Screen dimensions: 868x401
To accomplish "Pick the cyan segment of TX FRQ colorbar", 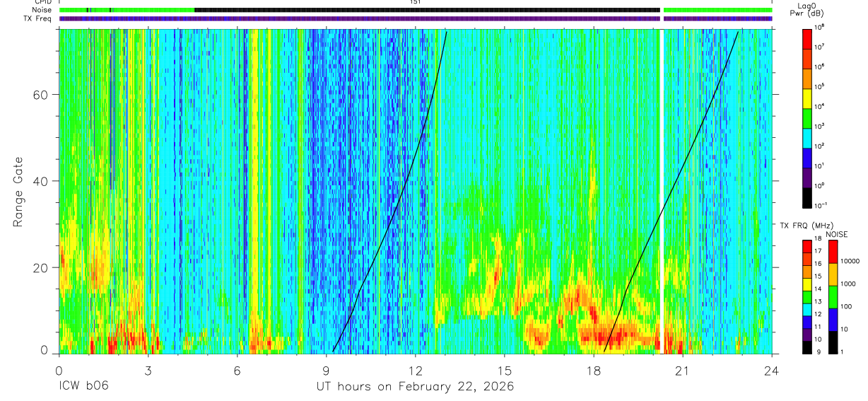I will click(807, 308).
